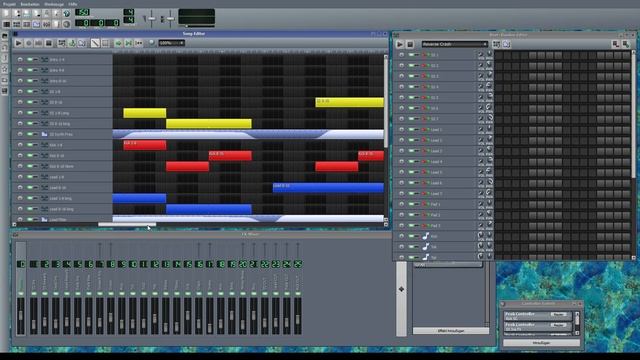Toggle mute LED of FX channel 1
This screenshot has height=360, width=640.
click(x=33, y=293)
